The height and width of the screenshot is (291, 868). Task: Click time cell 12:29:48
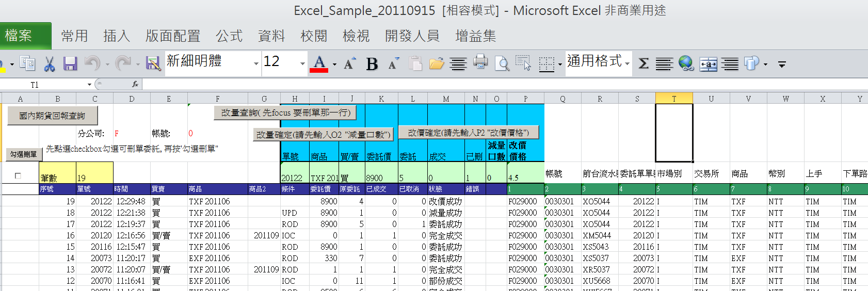pyautogui.click(x=131, y=202)
